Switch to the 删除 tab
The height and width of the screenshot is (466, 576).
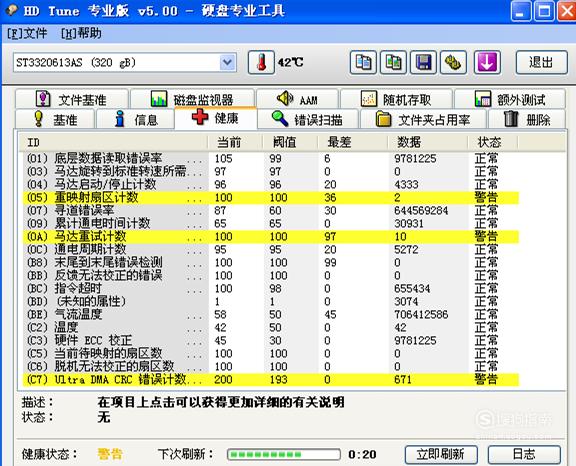[527, 119]
